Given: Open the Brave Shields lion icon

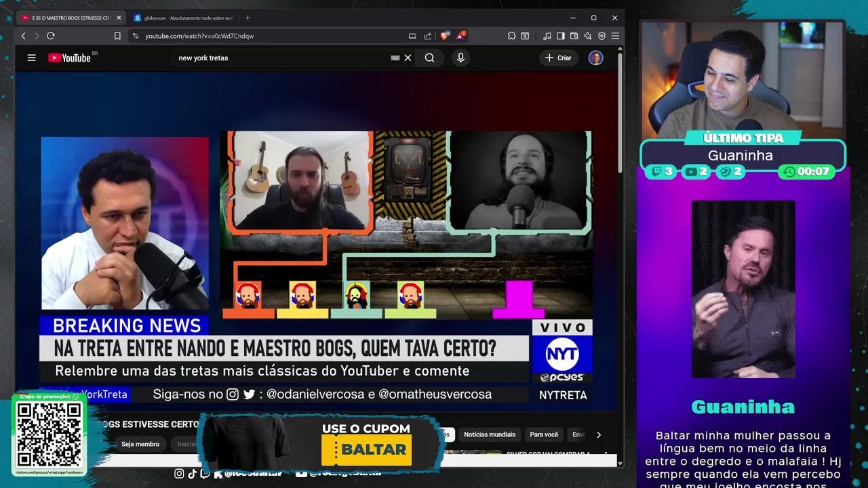Looking at the screenshot, I should pos(445,36).
